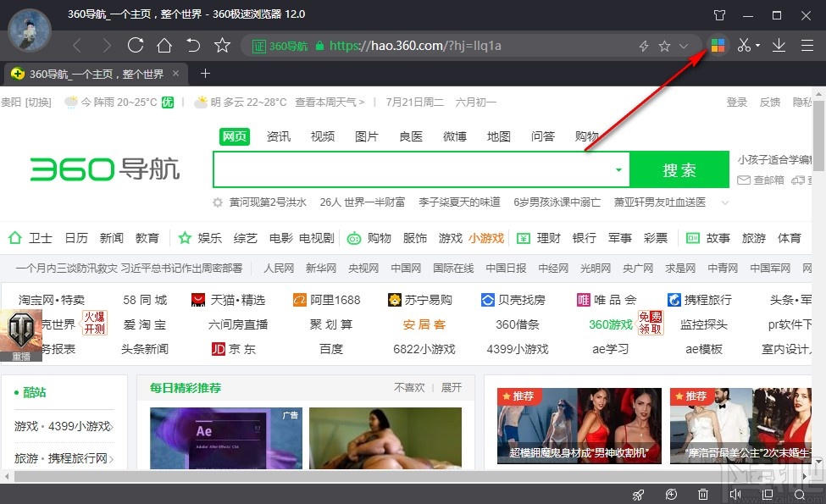826x504 pixels.
Task: Open the extensions grid icon in toolbar
Action: pos(718,46)
